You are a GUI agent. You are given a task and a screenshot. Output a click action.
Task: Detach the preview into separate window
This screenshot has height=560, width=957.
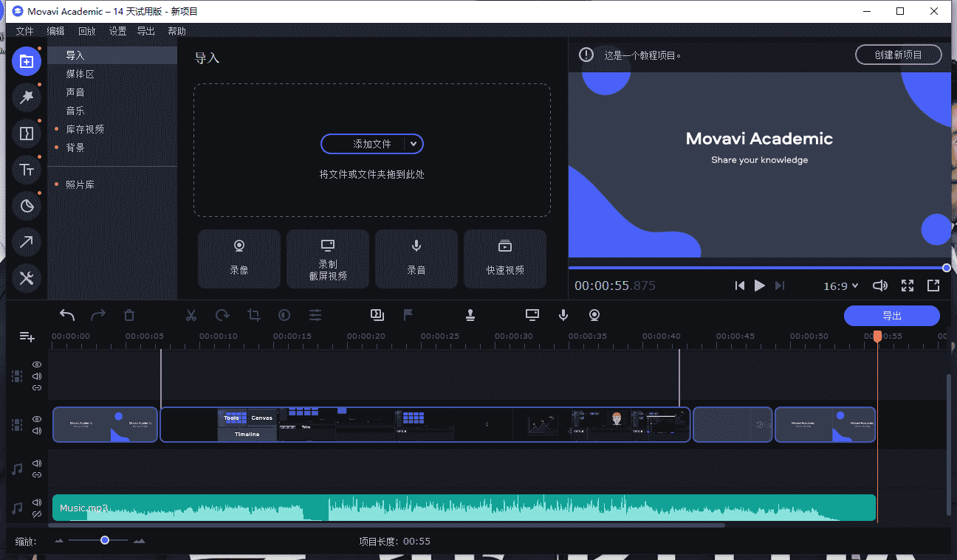tap(933, 286)
